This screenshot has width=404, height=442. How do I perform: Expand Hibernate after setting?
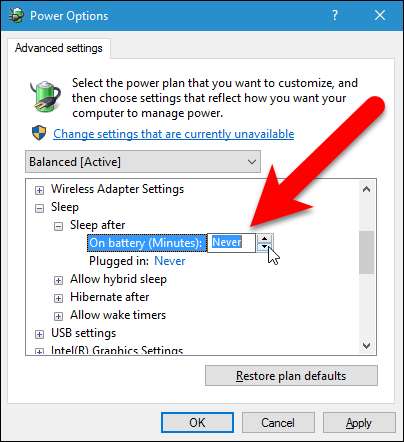pos(58,298)
